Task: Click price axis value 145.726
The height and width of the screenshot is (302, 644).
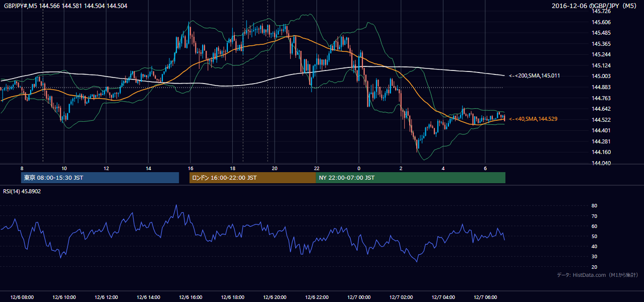Action: [601, 11]
